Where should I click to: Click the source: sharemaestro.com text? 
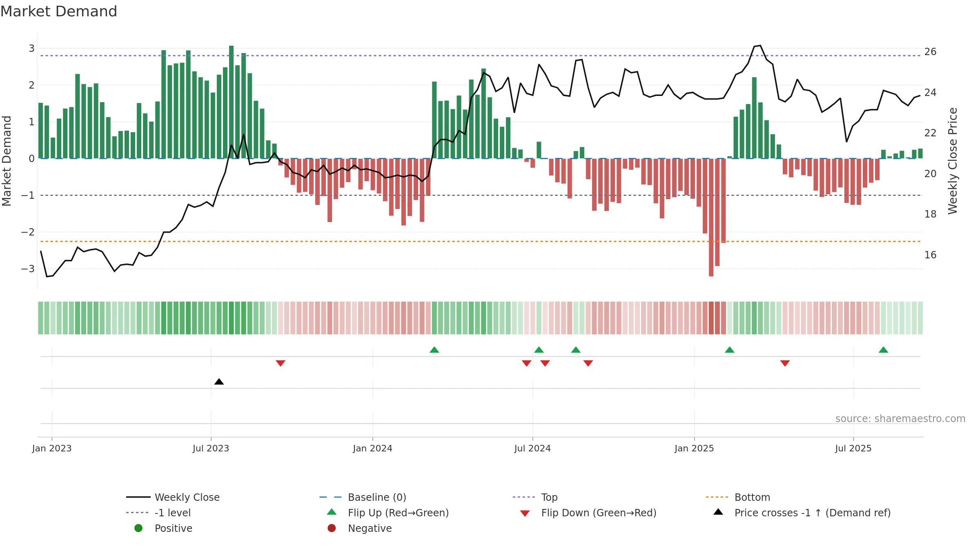coord(900,419)
